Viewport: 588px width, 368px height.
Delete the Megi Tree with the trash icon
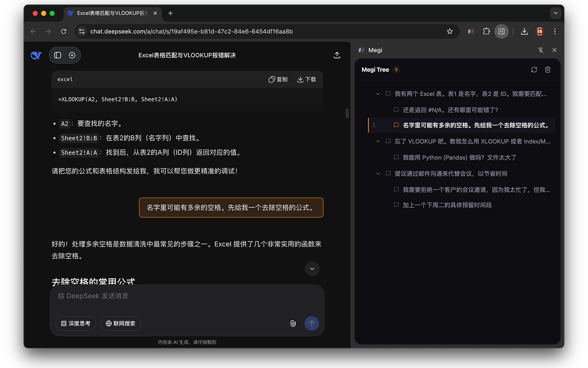[x=548, y=70]
